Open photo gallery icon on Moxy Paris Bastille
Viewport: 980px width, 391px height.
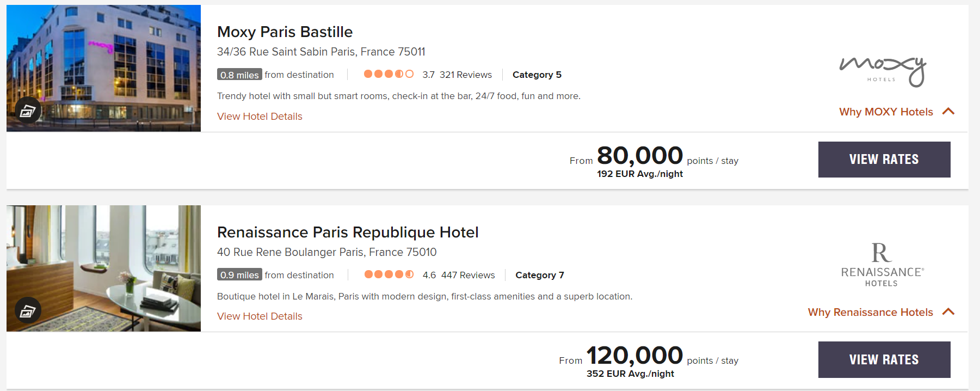pyautogui.click(x=28, y=111)
